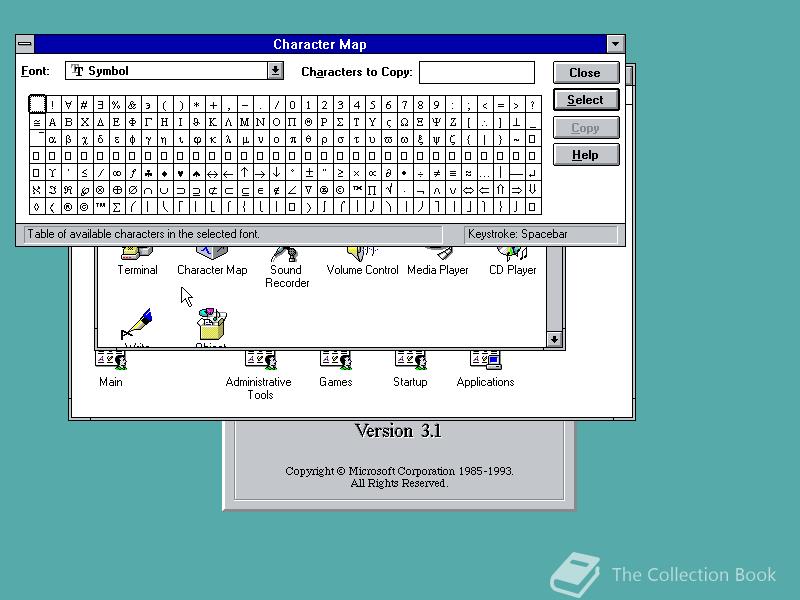Screen dimensions: 800x600
Task: Choose the uppercase Delta Δ cell
Action: pos(101,121)
